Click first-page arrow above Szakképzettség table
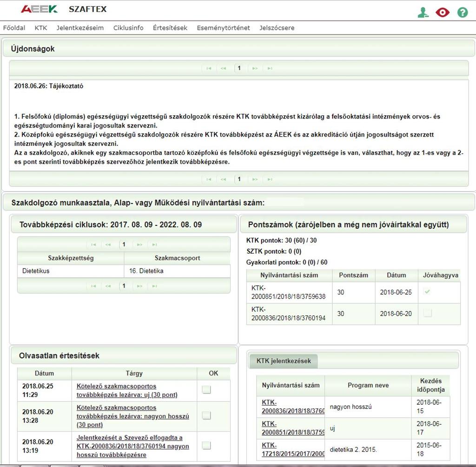The height and width of the screenshot is (467, 476). 93,244
